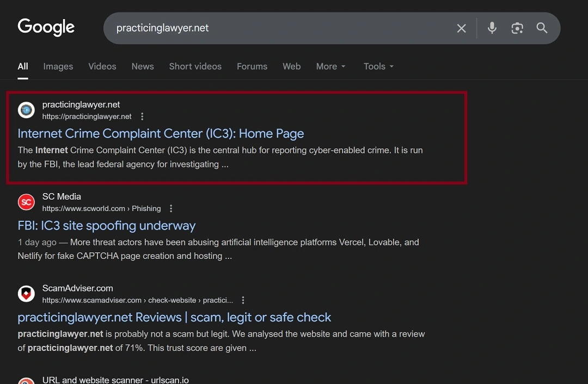
Task: Open Internet Crime Complaint Center (IC3) link
Action: 161,133
